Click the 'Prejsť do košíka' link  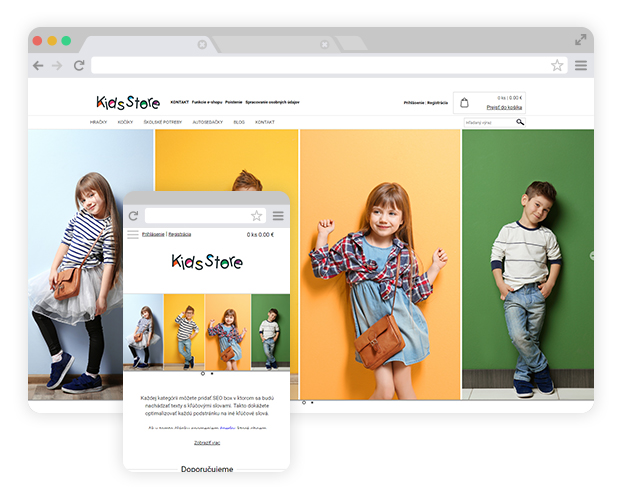[x=504, y=107]
